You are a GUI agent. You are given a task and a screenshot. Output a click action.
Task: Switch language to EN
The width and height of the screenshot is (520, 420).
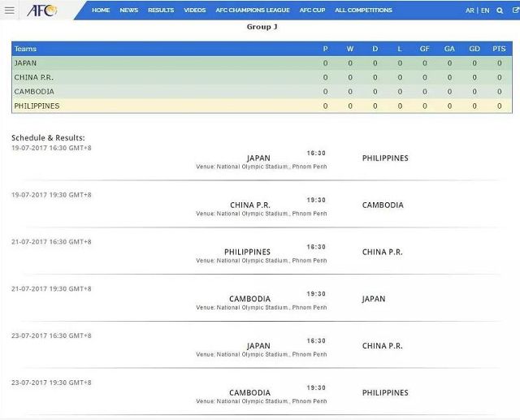(485, 11)
